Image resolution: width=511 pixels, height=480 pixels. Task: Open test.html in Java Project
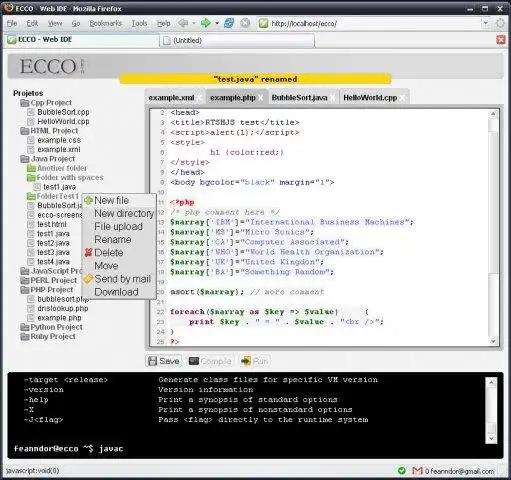pyautogui.click(x=47, y=224)
